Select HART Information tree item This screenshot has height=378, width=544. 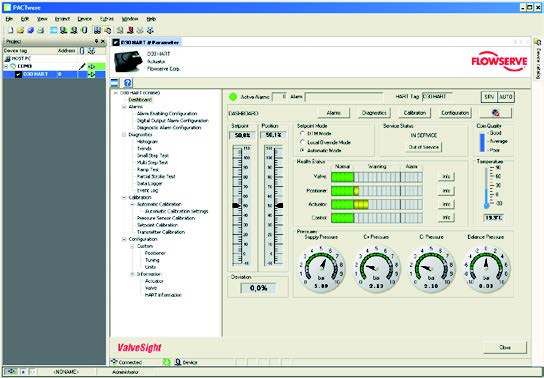(x=163, y=295)
